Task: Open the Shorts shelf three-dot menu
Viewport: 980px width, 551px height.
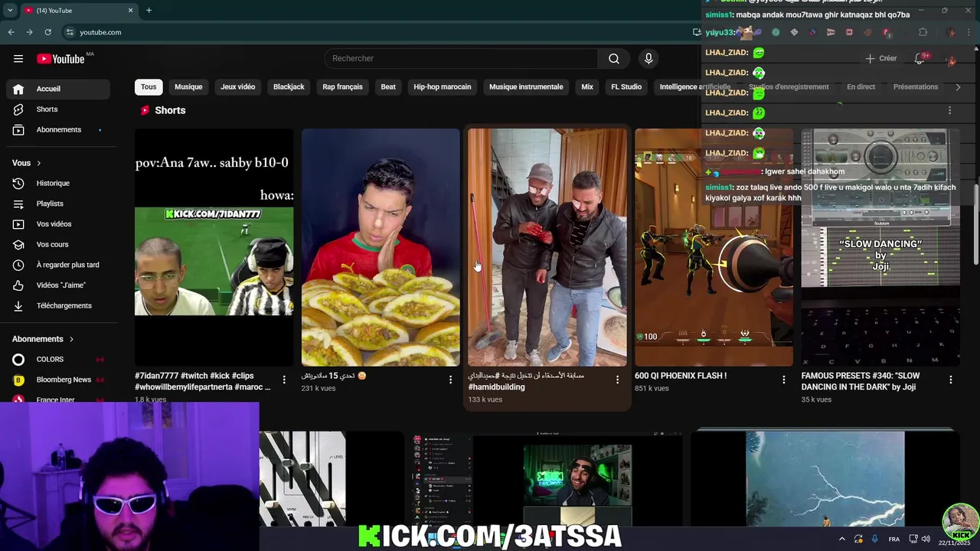Action: point(950,111)
